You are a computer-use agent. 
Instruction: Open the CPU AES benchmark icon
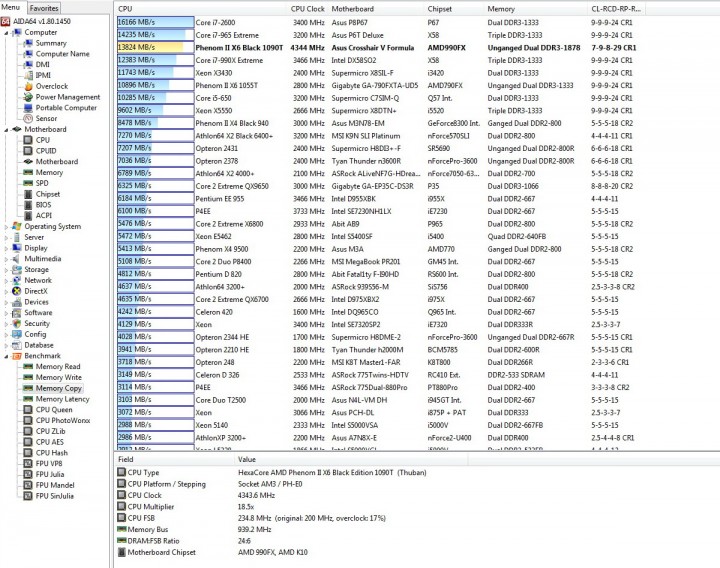(x=28, y=442)
